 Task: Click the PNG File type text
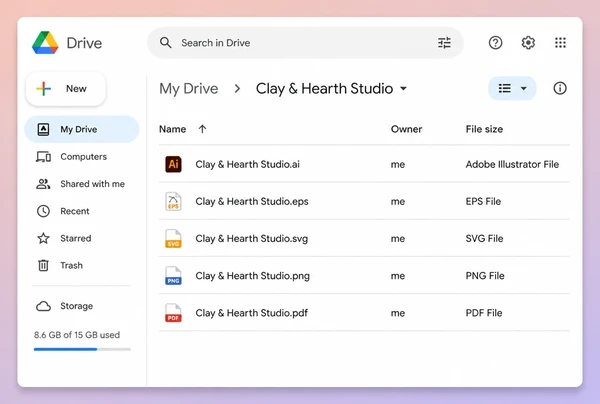tap(485, 275)
